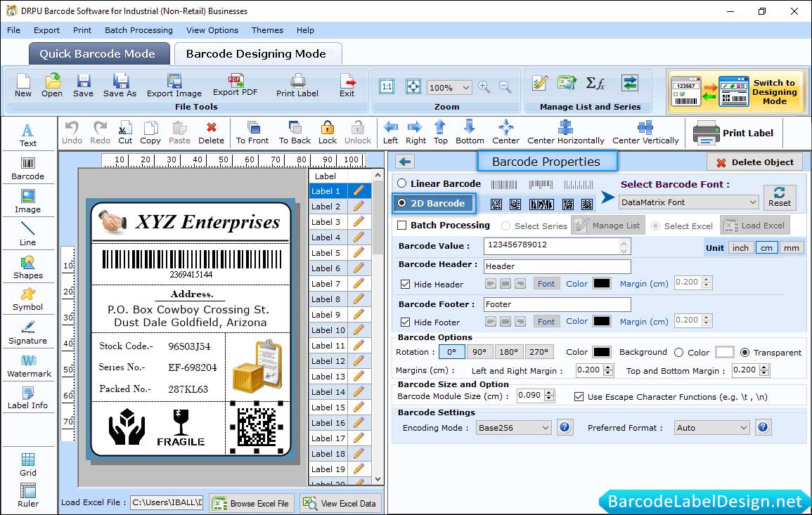This screenshot has height=515, width=812.
Task: Toggle the Grid view icon
Action: point(28,459)
